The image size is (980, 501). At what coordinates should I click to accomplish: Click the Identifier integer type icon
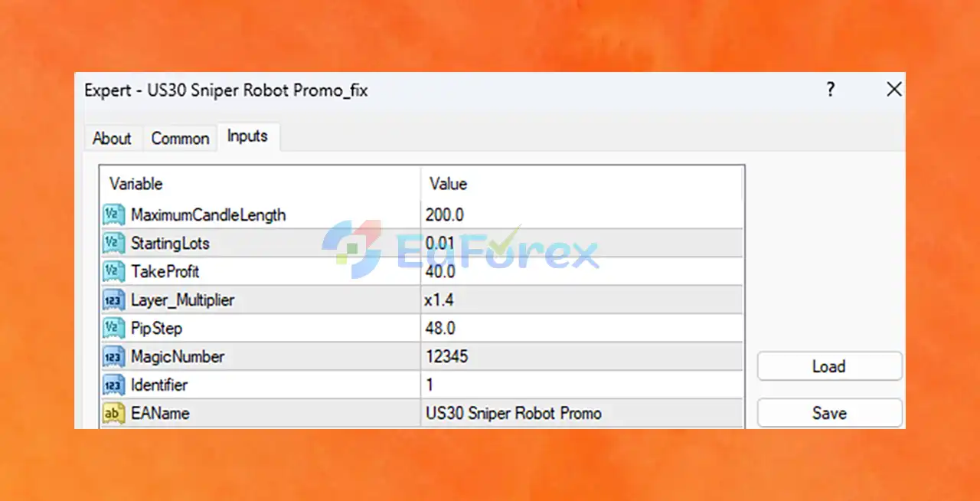pos(113,385)
